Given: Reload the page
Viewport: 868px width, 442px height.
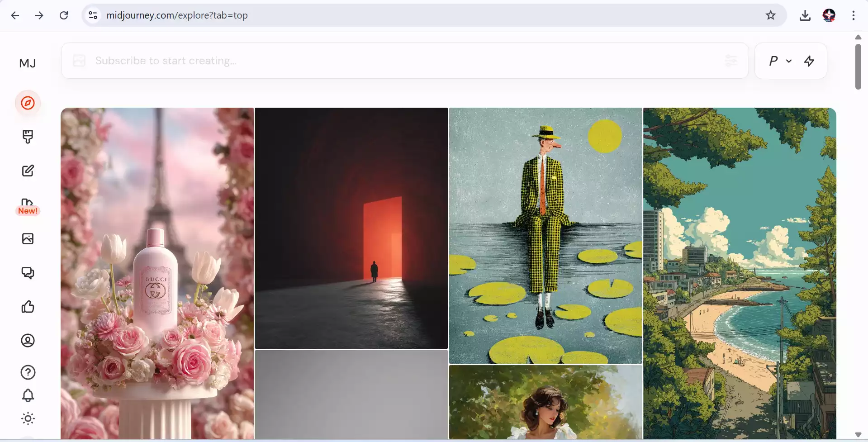Looking at the screenshot, I should tap(64, 15).
